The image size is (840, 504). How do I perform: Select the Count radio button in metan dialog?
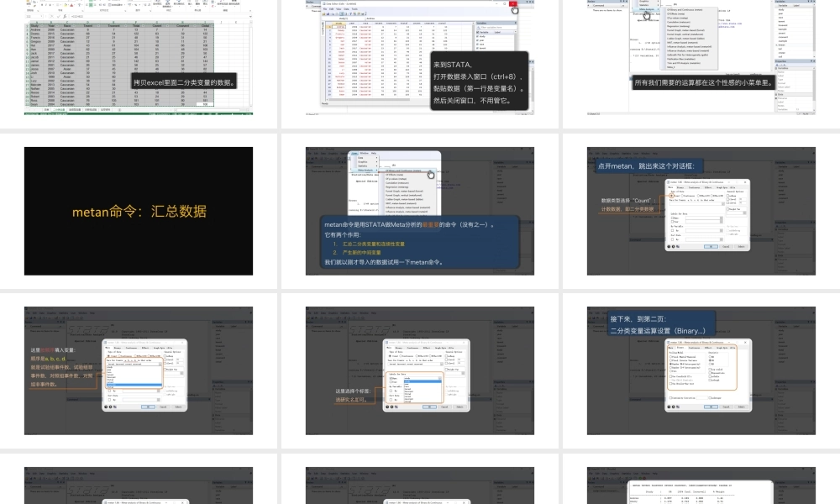coord(671,196)
